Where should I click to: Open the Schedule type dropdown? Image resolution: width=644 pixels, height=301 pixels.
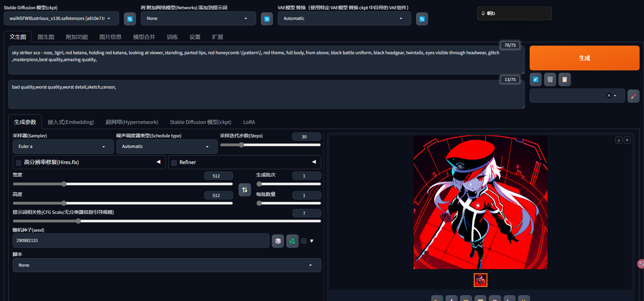pyautogui.click(x=167, y=147)
